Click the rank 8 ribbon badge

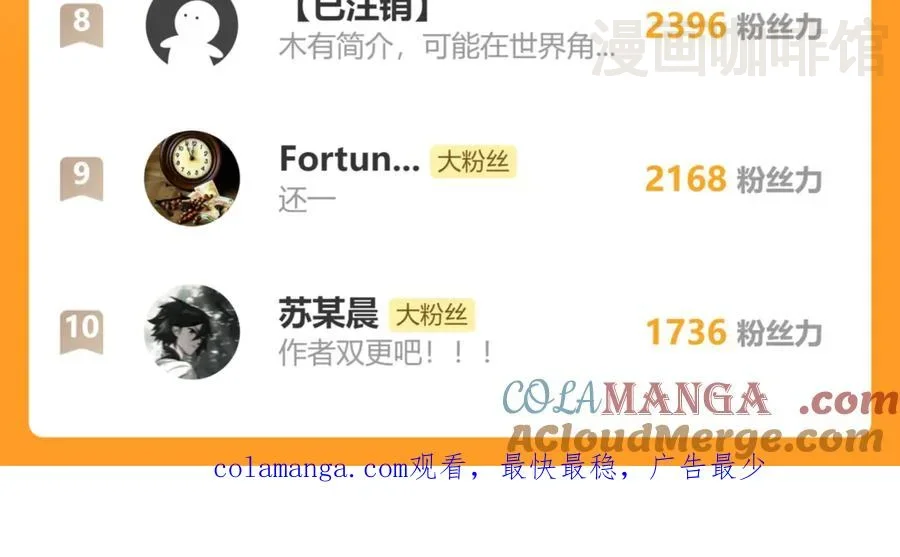click(x=82, y=25)
